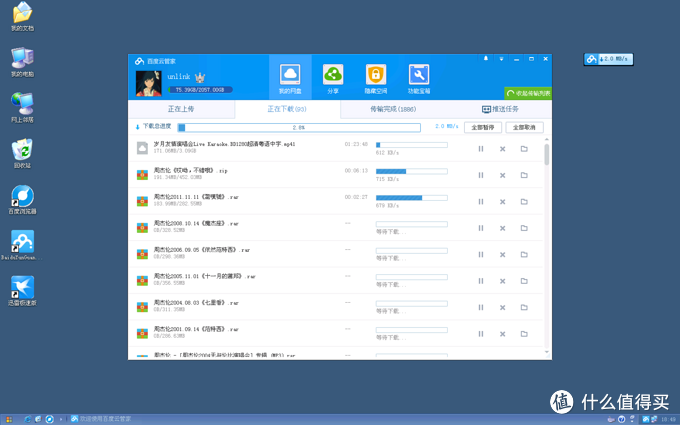680x425 pixels.
Task: Pause the 周杰伦2001.09.14 rar task
Action: (x=481, y=334)
